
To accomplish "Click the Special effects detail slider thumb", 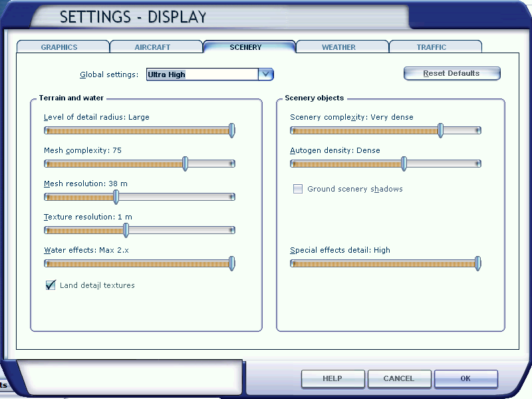I will click(477, 263).
